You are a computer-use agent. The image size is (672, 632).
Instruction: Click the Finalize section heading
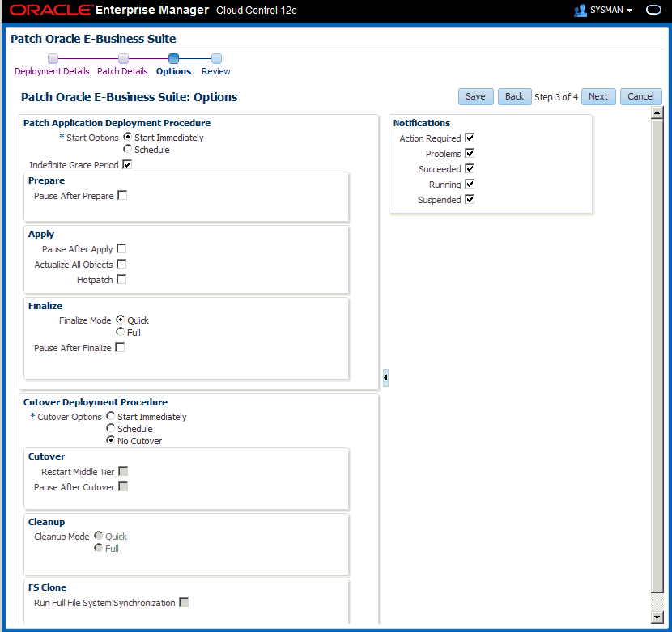pos(45,306)
